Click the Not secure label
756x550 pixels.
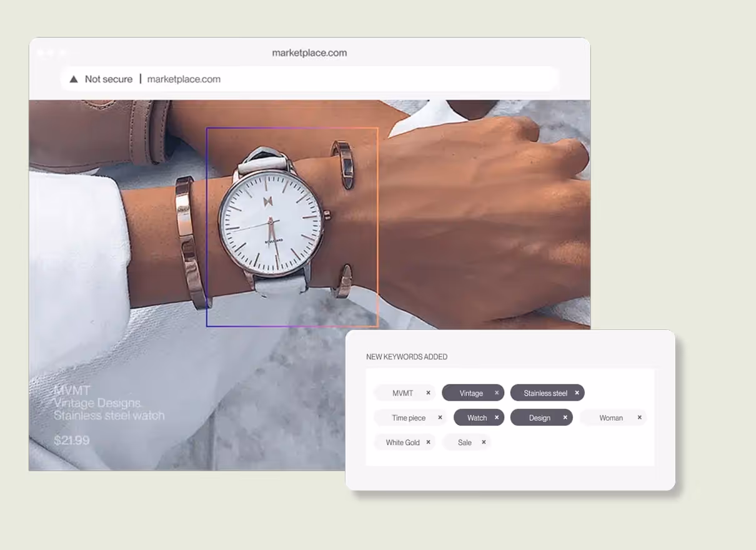tap(109, 79)
